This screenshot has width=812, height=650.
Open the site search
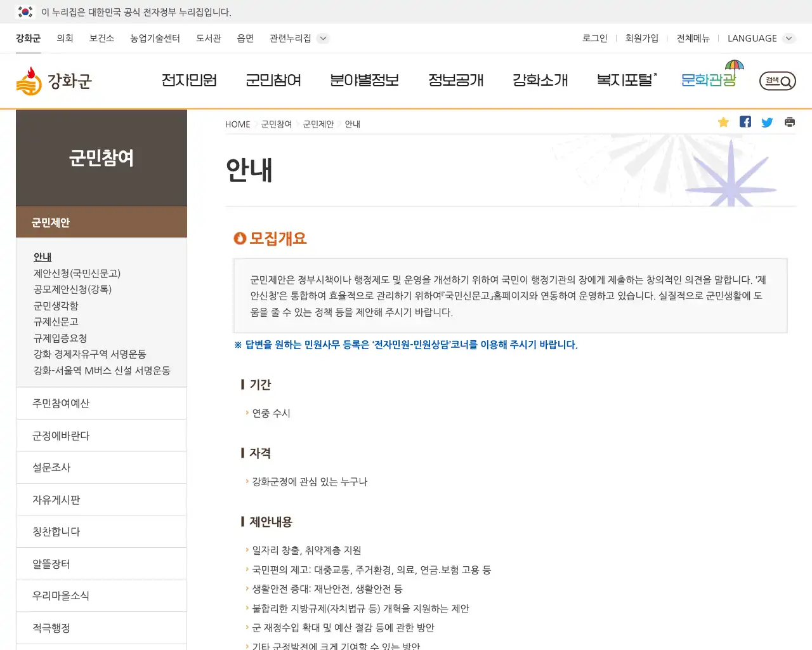[x=776, y=81]
